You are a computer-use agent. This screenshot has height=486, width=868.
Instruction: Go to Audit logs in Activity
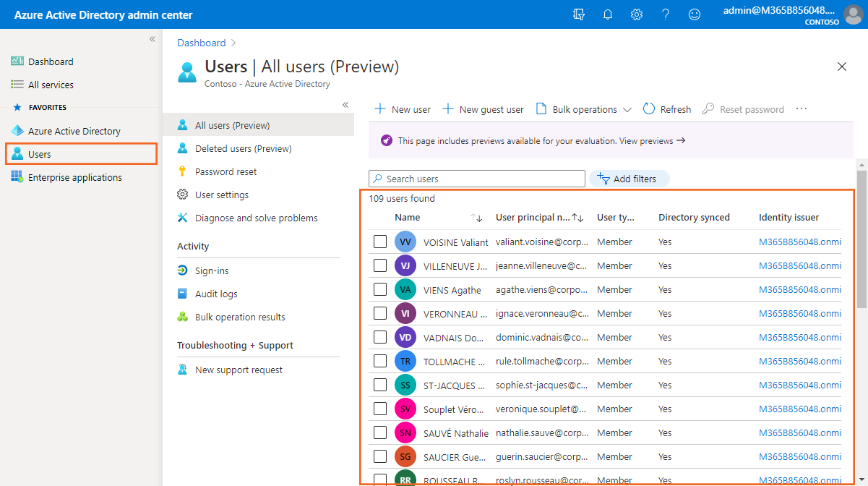(x=216, y=294)
